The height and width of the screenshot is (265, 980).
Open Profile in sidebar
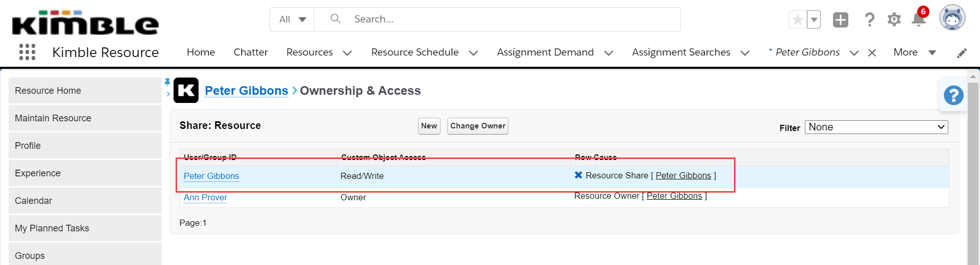(85, 146)
